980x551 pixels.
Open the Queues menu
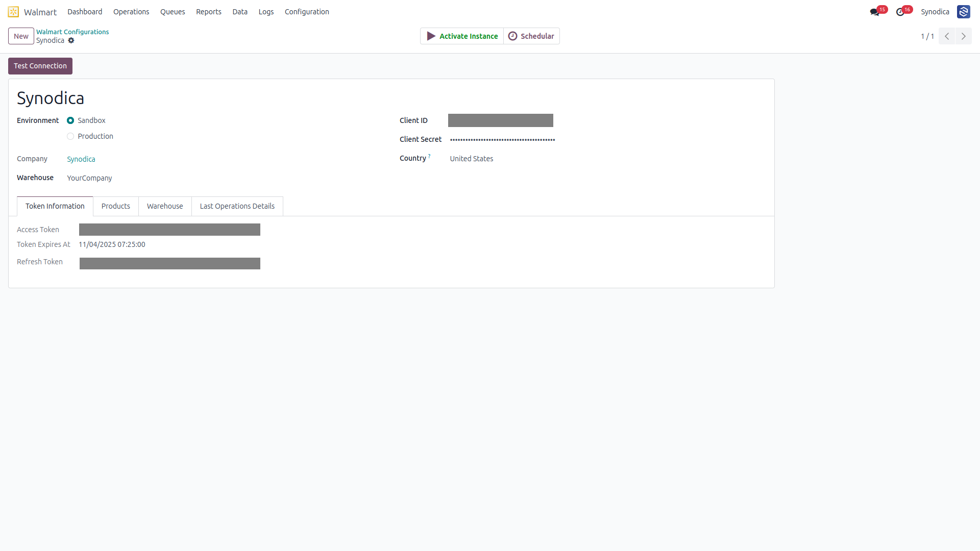(173, 12)
